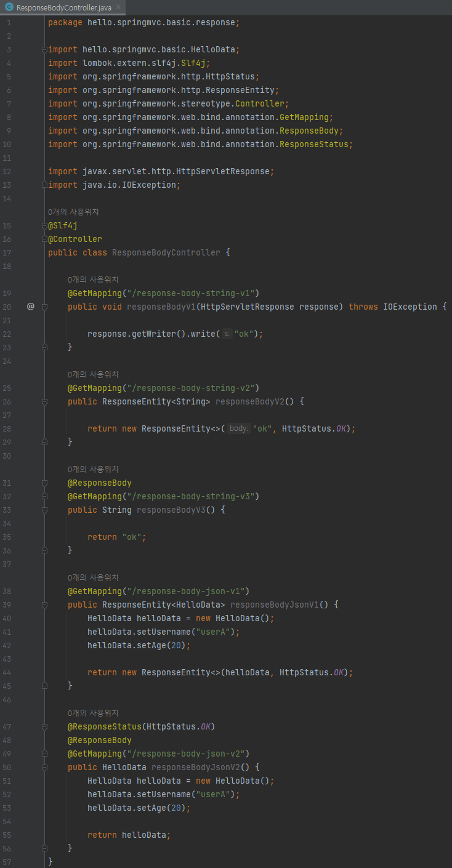
Task: Click 'new HelloData()' on line 51
Action: click(x=232, y=781)
